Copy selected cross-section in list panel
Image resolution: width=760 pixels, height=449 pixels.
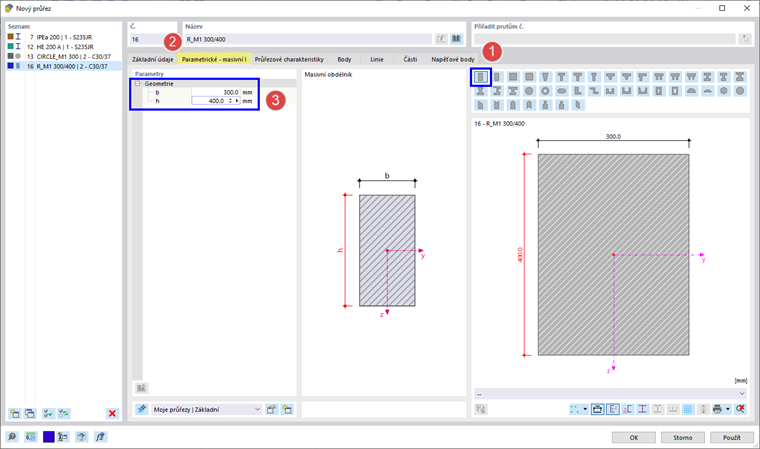coord(30,413)
